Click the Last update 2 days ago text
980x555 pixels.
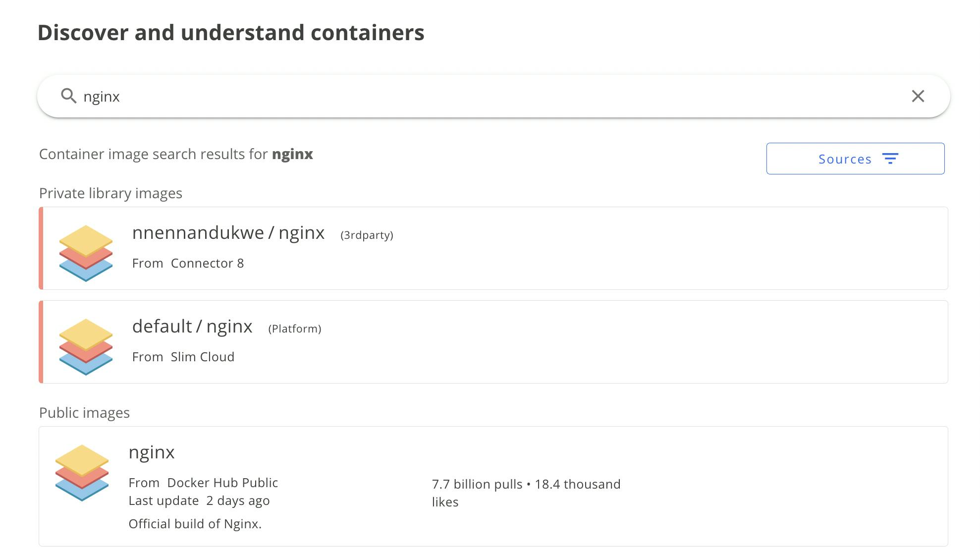pyautogui.click(x=199, y=500)
